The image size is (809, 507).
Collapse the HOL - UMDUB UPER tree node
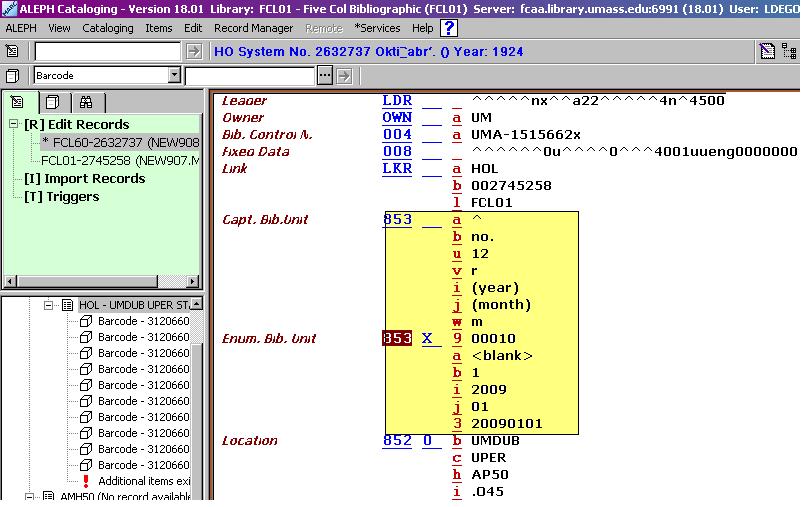point(48,305)
